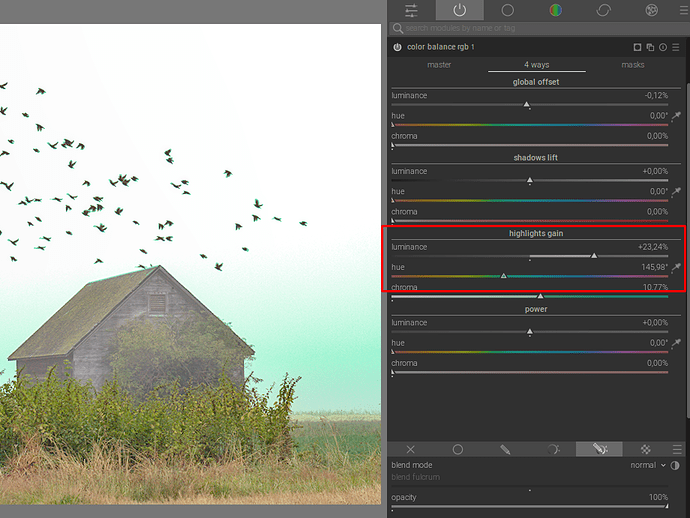The width and height of the screenshot is (690, 518).
Task: Open color balance rgb presets menu
Action: pyautogui.click(x=677, y=47)
